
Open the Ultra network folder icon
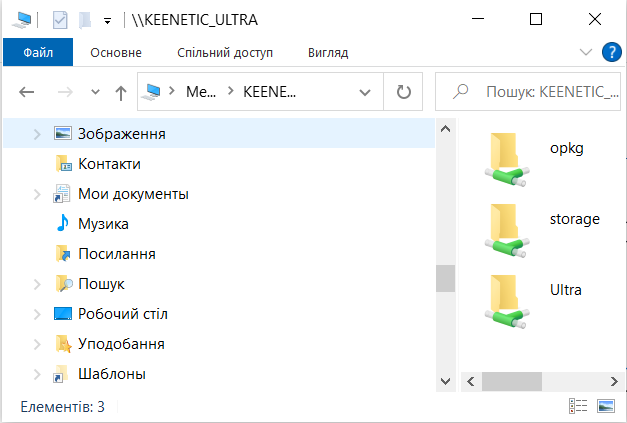pos(507,301)
